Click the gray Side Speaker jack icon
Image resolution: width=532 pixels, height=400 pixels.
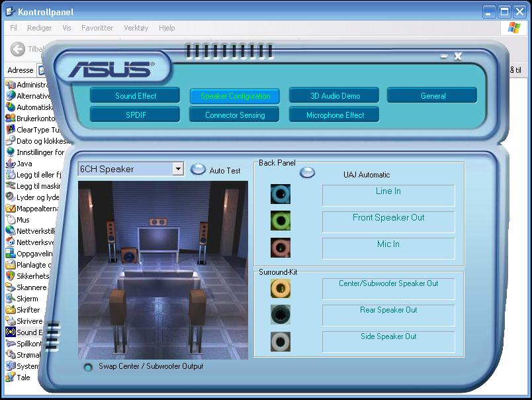coord(281,342)
